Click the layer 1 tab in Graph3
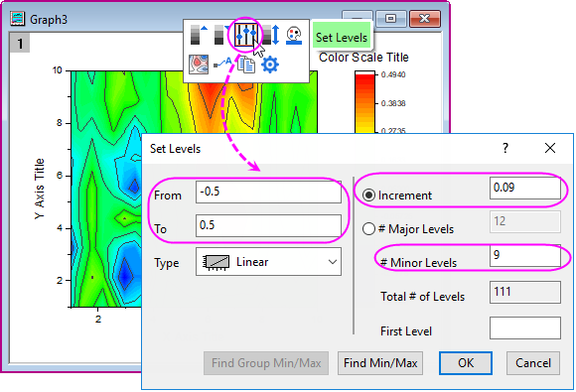 [20, 44]
